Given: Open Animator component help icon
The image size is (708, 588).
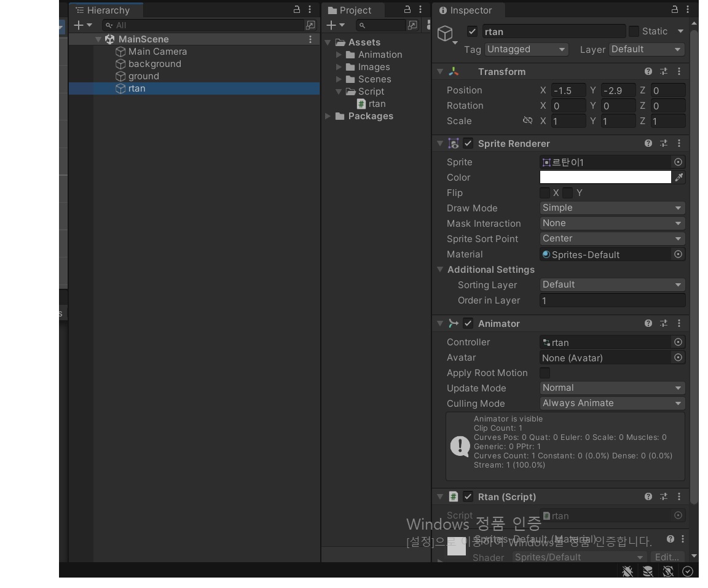Looking at the screenshot, I should tap(648, 323).
